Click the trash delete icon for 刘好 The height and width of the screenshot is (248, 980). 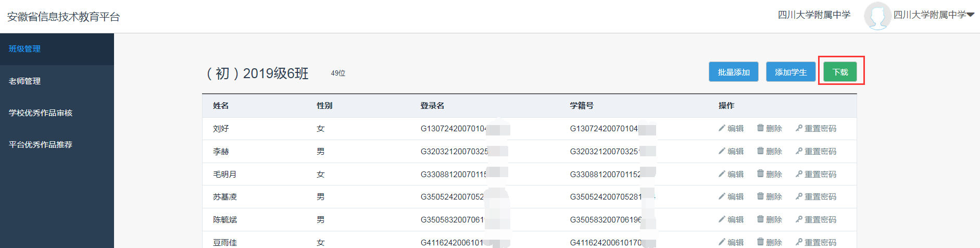pos(760,128)
